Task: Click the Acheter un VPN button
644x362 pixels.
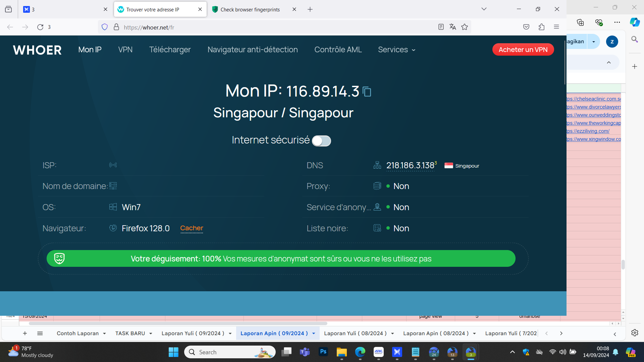Action: click(523, 50)
